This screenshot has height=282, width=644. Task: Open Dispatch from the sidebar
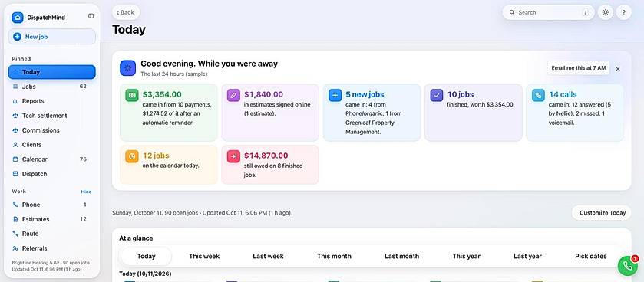(51, 174)
